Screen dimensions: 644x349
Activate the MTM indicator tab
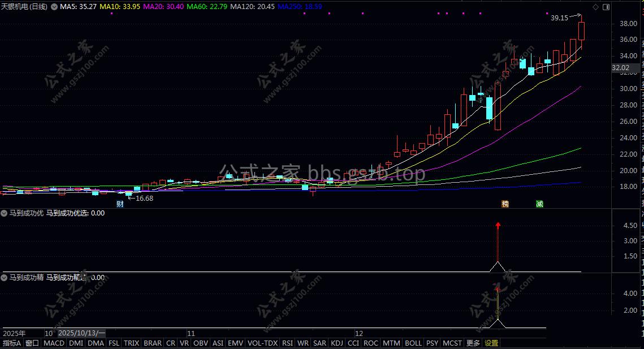point(391,343)
